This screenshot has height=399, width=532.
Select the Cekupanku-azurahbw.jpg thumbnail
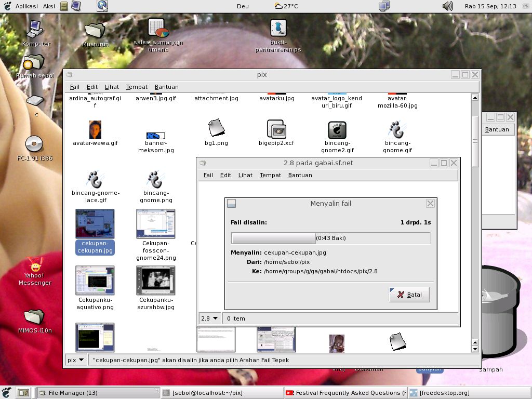coord(155,281)
